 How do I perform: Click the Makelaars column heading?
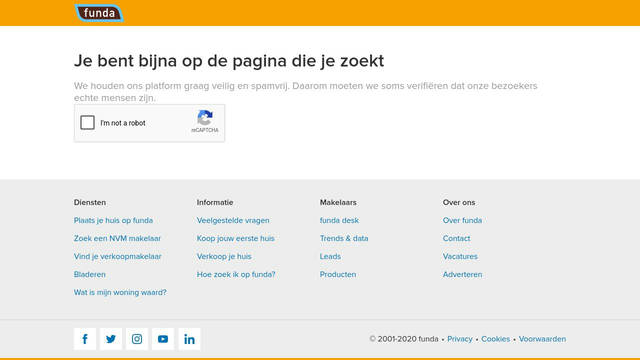(x=338, y=202)
